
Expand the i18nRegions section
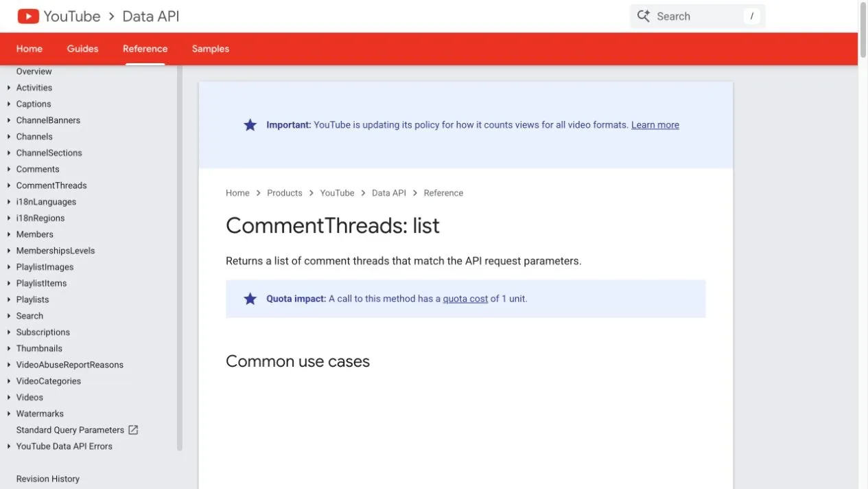point(8,218)
